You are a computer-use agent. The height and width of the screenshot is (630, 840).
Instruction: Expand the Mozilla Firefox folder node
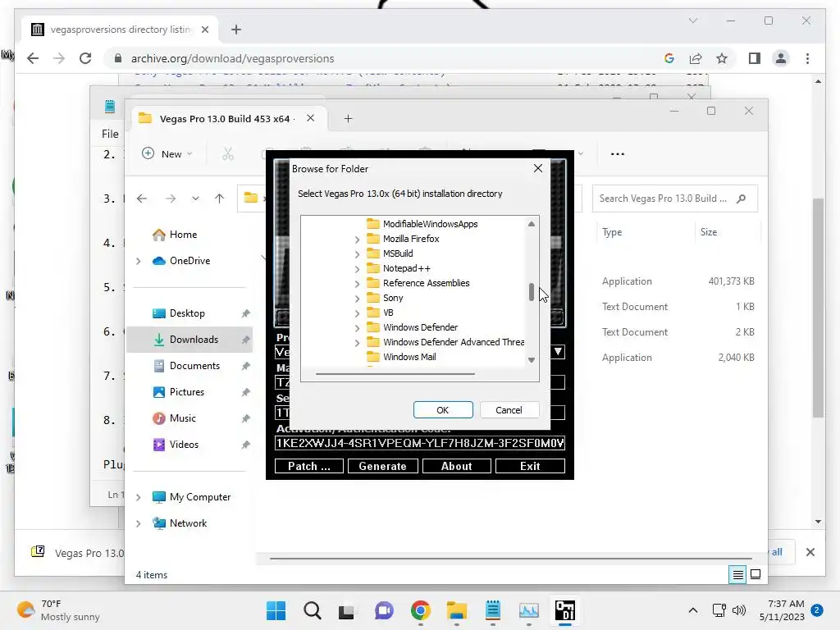coord(358,239)
